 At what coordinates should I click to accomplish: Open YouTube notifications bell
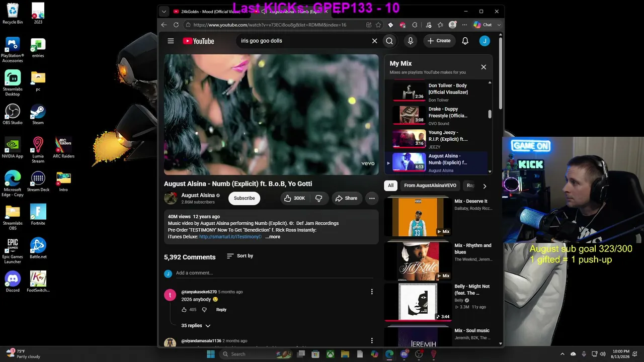click(x=465, y=41)
